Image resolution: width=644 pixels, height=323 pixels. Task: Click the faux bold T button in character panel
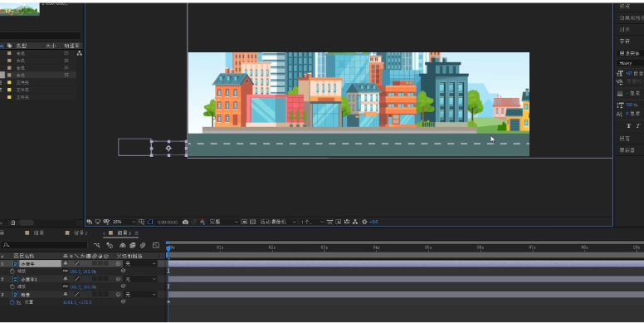click(629, 126)
